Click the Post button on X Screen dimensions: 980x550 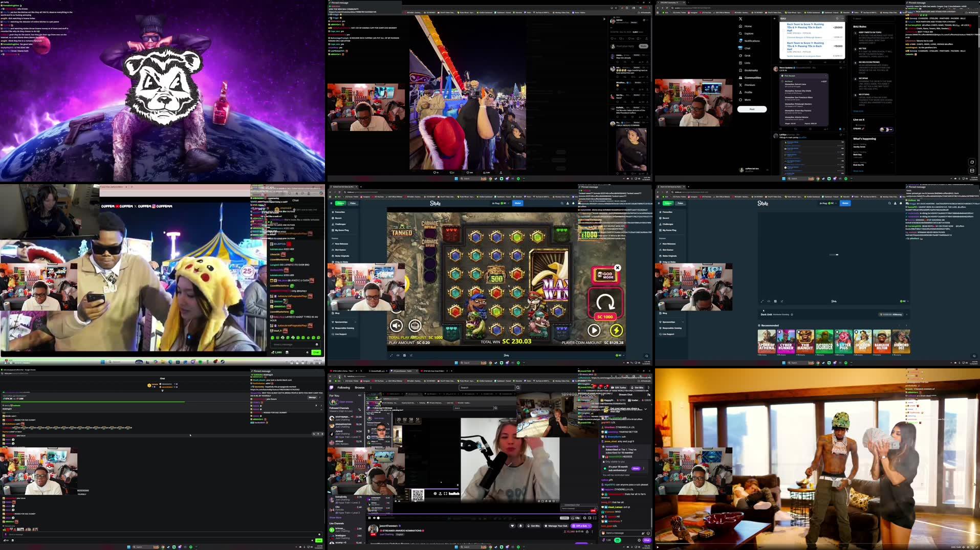pos(752,109)
